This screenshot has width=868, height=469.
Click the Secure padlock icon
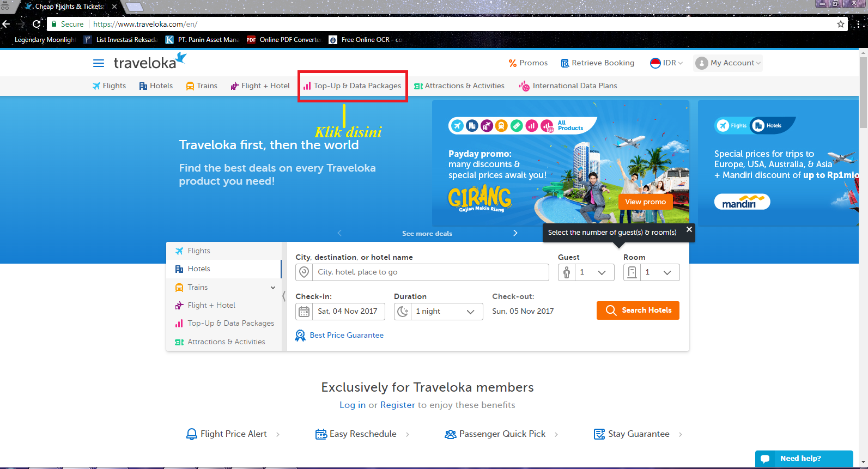tap(53, 24)
